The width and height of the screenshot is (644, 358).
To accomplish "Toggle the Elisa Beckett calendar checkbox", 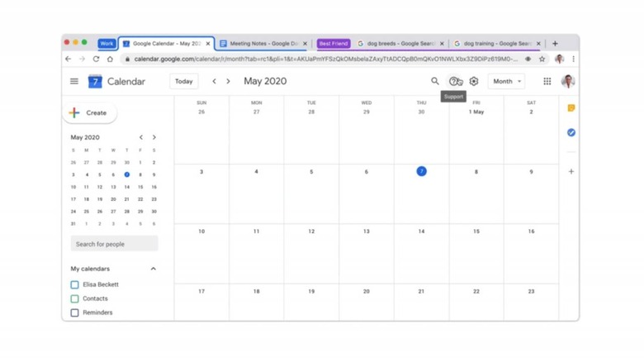I will coord(75,284).
